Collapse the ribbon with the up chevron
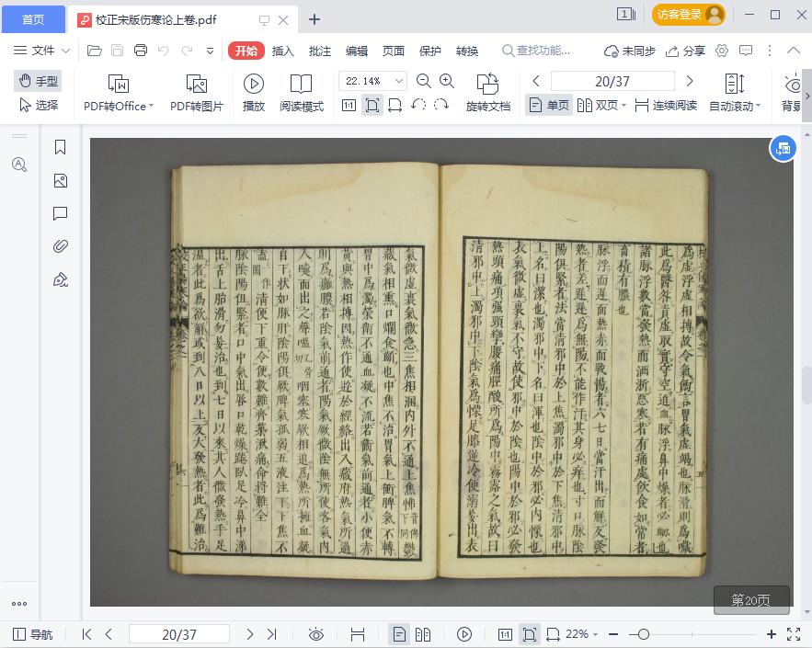 click(x=793, y=51)
